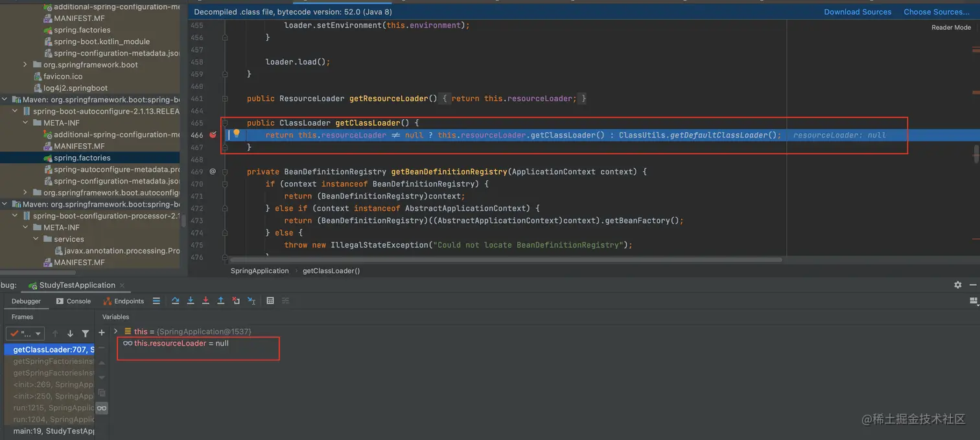Click the project tree vertical scrollbar

(183, 220)
